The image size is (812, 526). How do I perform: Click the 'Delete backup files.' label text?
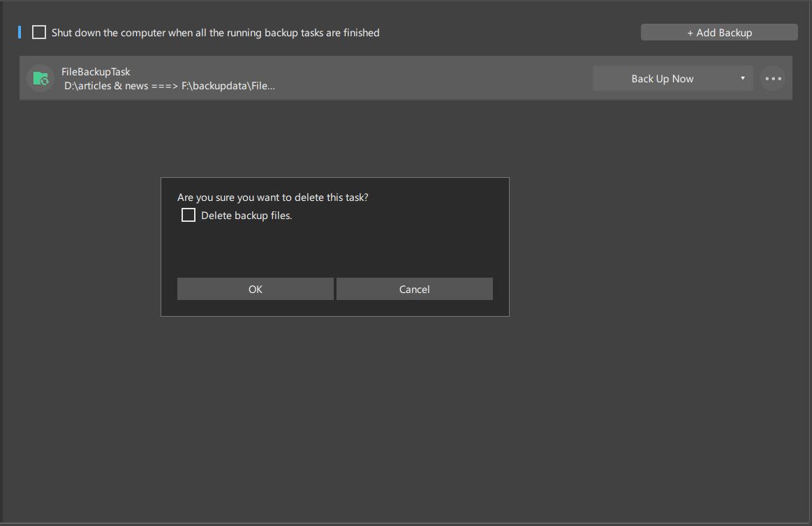click(x=246, y=216)
